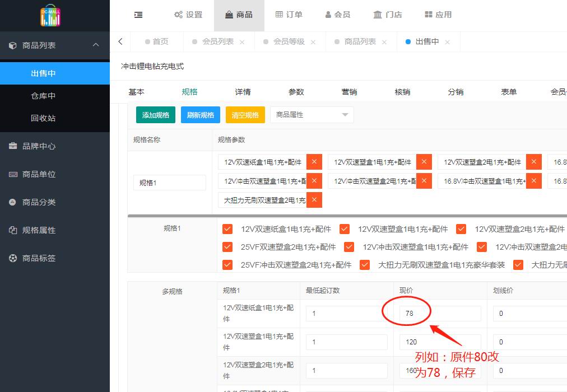This screenshot has height=392, width=567.
Task: Click the DC-MALL logo
Action: click(x=50, y=16)
